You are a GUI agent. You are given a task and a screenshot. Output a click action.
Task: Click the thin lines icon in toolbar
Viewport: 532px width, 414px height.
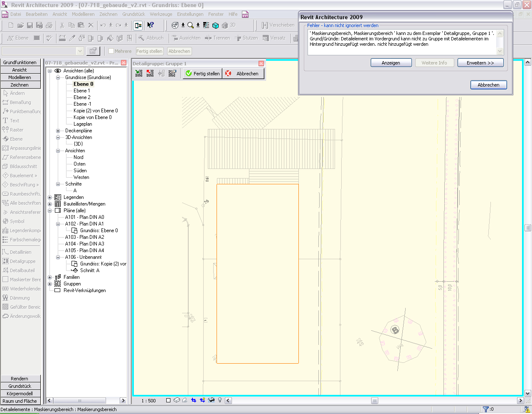[x=206, y=25]
